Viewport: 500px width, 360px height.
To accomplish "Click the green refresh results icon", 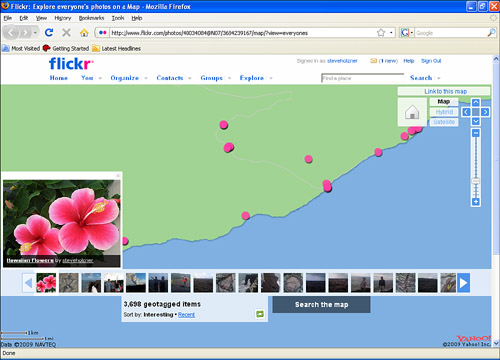I will [260, 314].
